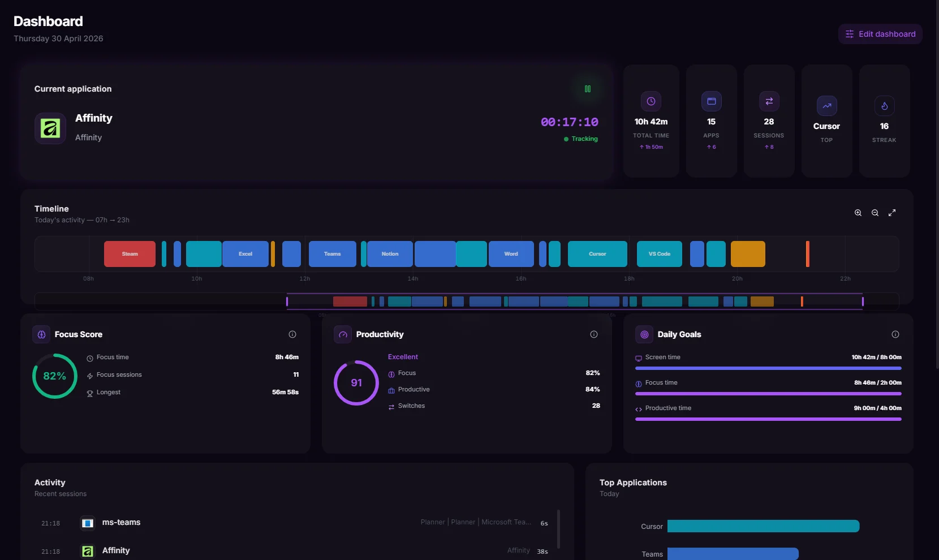
Task: Select the Word block on the timeline
Action: pos(511,254)
